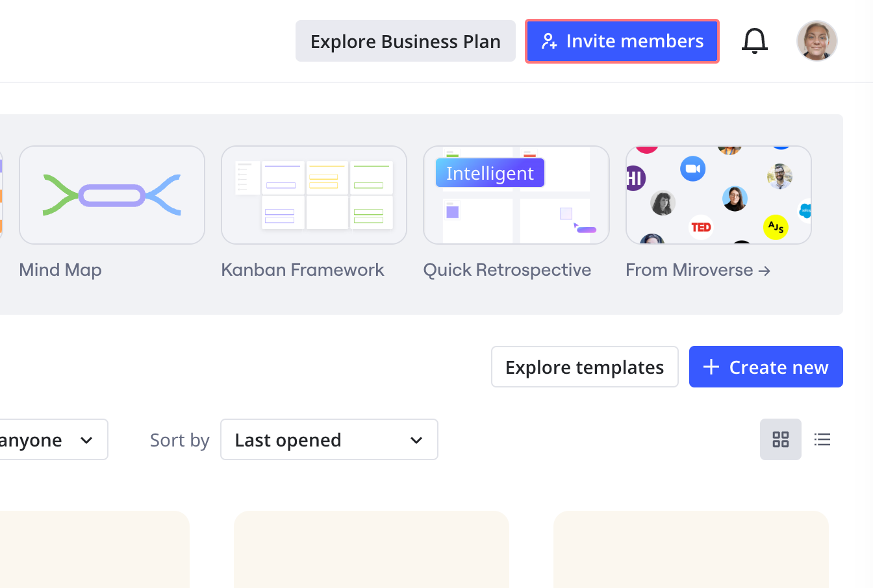The image size is (873, 588).
Task: Toggle the Intelligent badge on Quick Retrospective
Action: pyautogui.click(x=489, y=173)
